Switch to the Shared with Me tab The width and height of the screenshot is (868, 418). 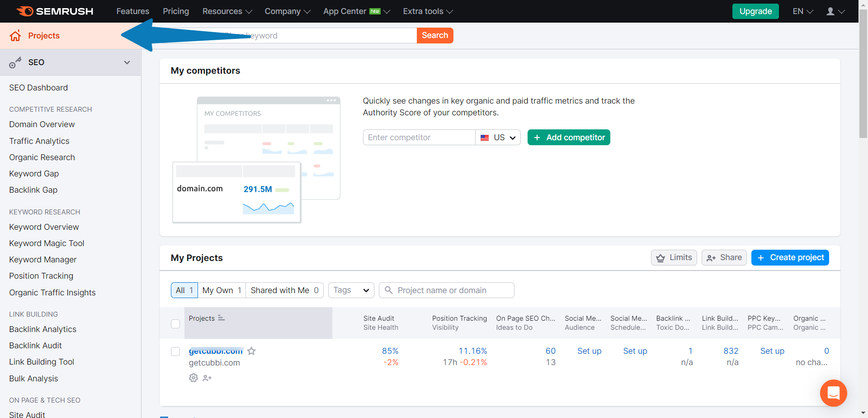point(281,290)
